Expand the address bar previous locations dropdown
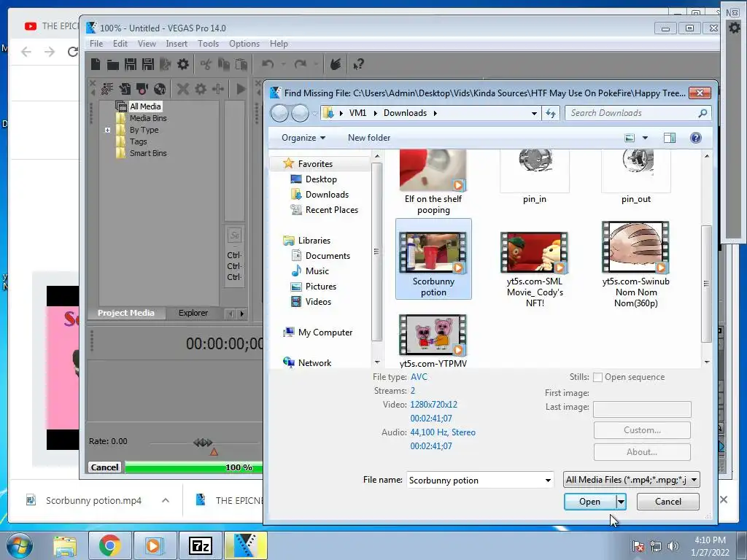This screenshot has height=560, width=747. pyautogui.click(x=534, y=113)
